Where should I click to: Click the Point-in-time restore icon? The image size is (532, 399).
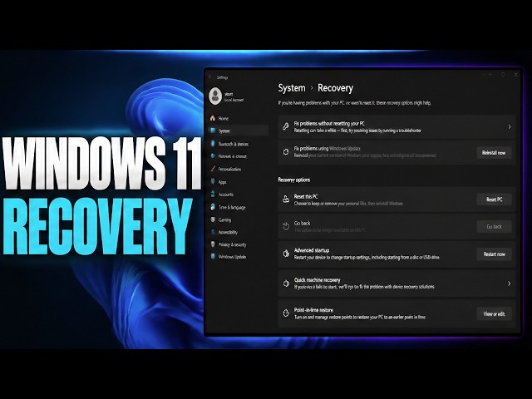click(286, 313)
